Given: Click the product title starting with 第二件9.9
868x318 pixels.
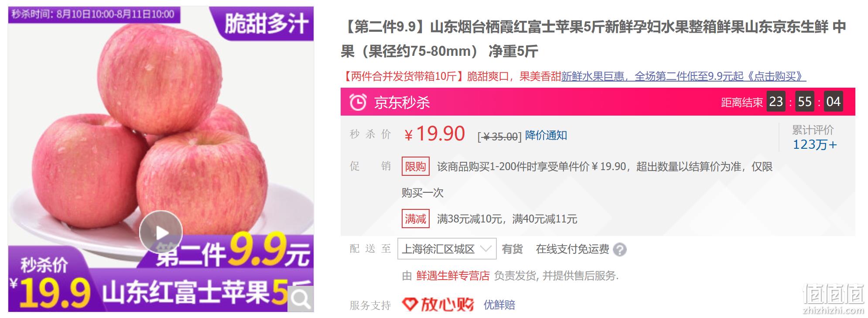Looking at the screenshot, I should tap(593, 39).
